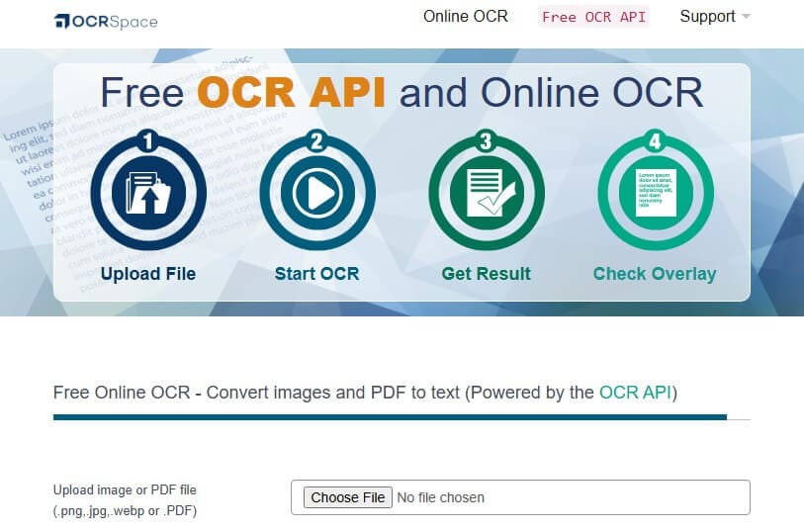Click the Get Result document icon

487,190
